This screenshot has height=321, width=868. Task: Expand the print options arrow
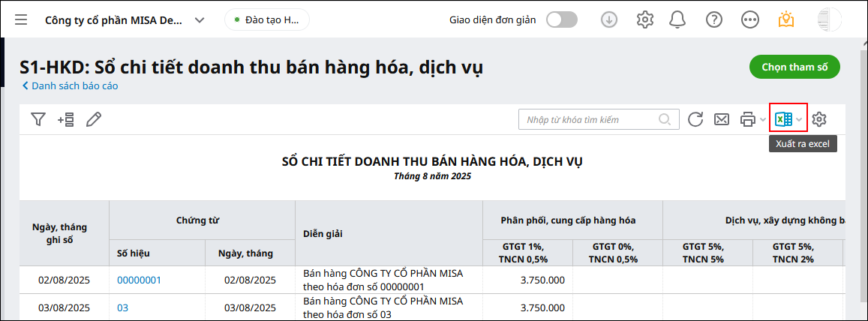tap(763, 120)
